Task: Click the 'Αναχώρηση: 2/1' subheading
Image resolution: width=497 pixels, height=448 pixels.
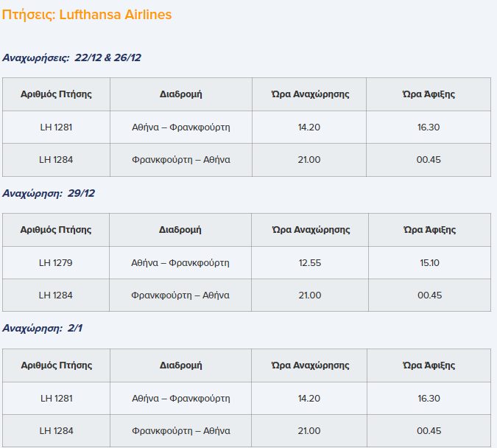Action: pyautogui.click(x=43, y=329)
